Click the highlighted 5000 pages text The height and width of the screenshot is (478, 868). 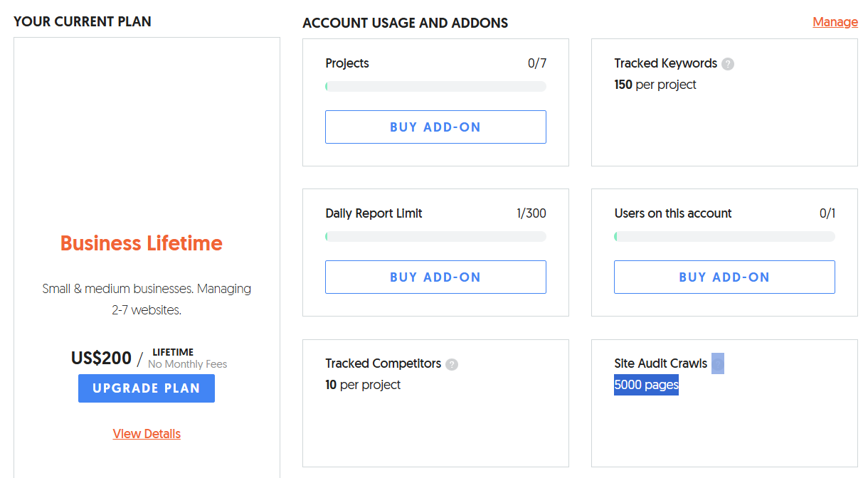point(646,385)
